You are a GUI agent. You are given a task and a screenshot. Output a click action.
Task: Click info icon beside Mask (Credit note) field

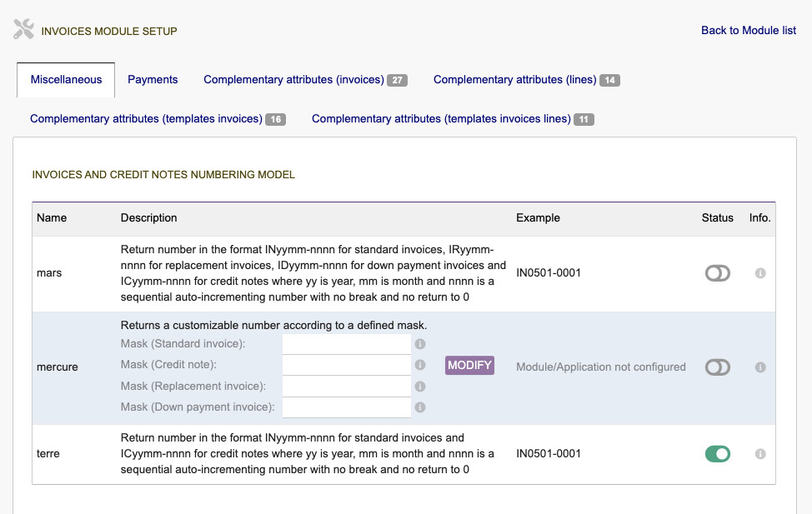(x=420, y=365)
